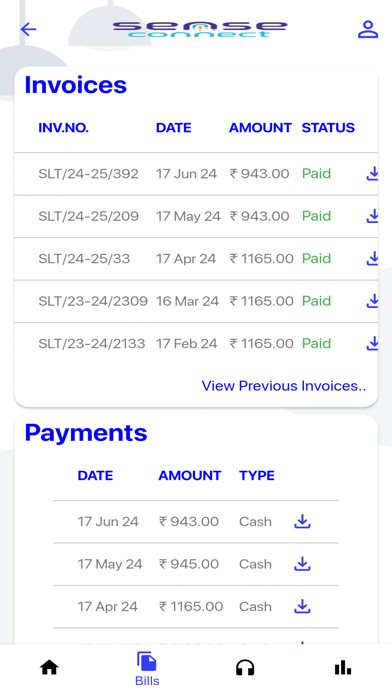The width and height of the screenshot is (392, 696).
Task: Open the bar chart usage tab
Action: coord(343,667)
